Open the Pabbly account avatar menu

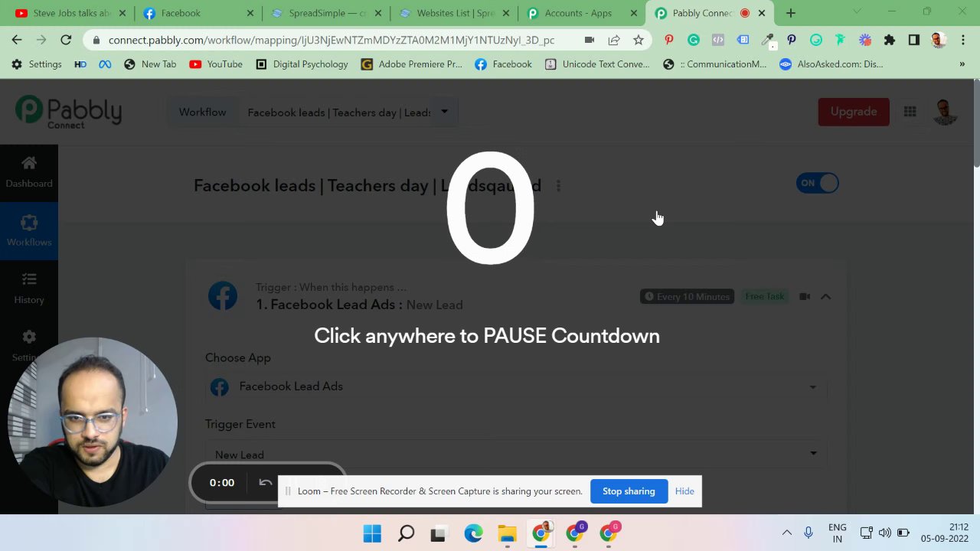[x=946, y=112]
